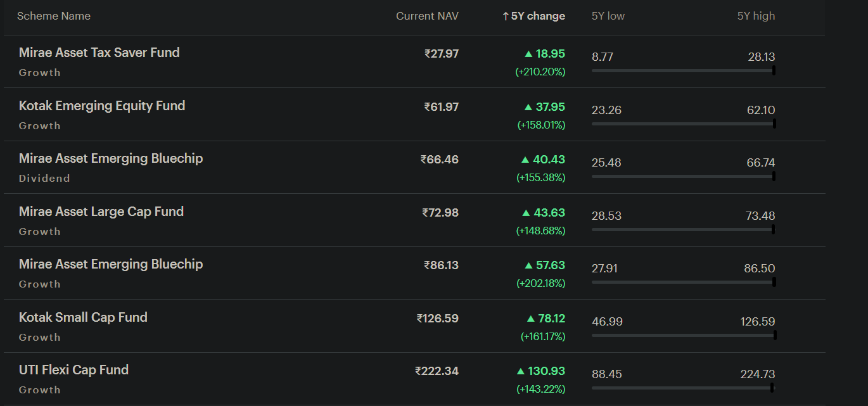The image size is (868, 406).
Task: Open Mirae Asset Tax Saver Fund
Action: pyautogui.click(x=99, y=53)
